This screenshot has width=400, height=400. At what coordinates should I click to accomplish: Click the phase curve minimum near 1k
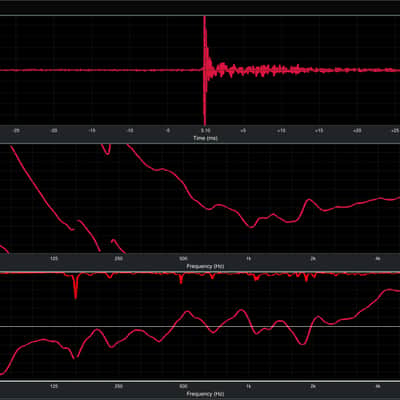(252, 227)
